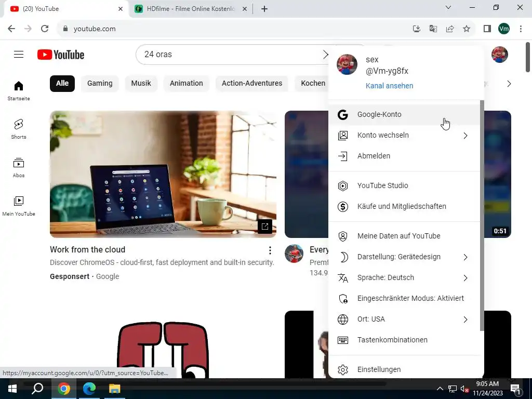The height and width of the screenshot is (399, 532).
Task: Open Käufe und Mitgliedschaften
Action: point(404,206)
